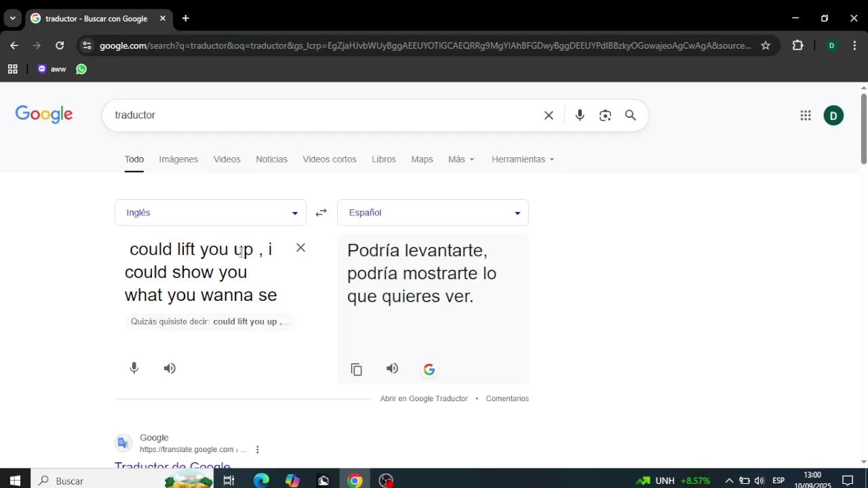Clear the Google search box text
This screenshot has width=868, height=488.
click(549, 115)
